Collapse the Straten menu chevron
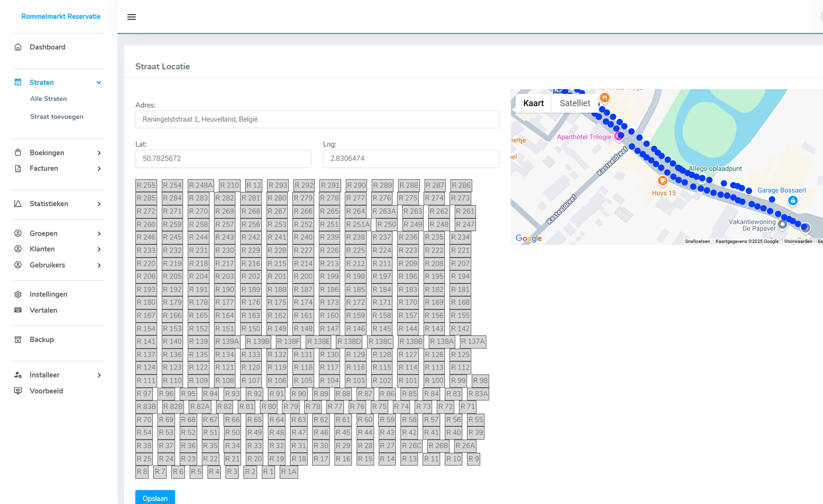 click(x=99, y=83)
